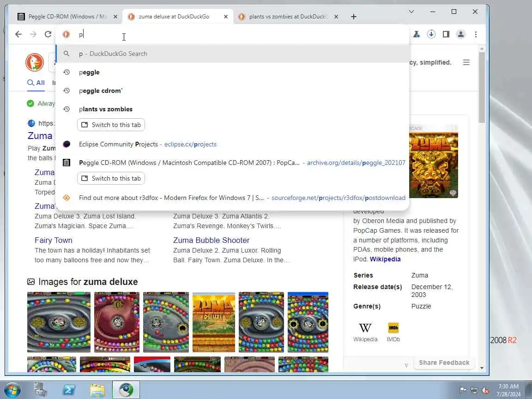Image resolution: width=532 pixels, height=399 pixels.
Task: Open the red-background Zuma image
Action: point(117,322)
